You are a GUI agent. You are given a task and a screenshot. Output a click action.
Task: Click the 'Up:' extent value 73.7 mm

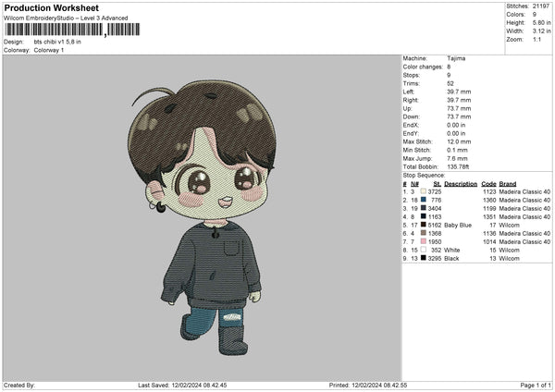[459, 108]
